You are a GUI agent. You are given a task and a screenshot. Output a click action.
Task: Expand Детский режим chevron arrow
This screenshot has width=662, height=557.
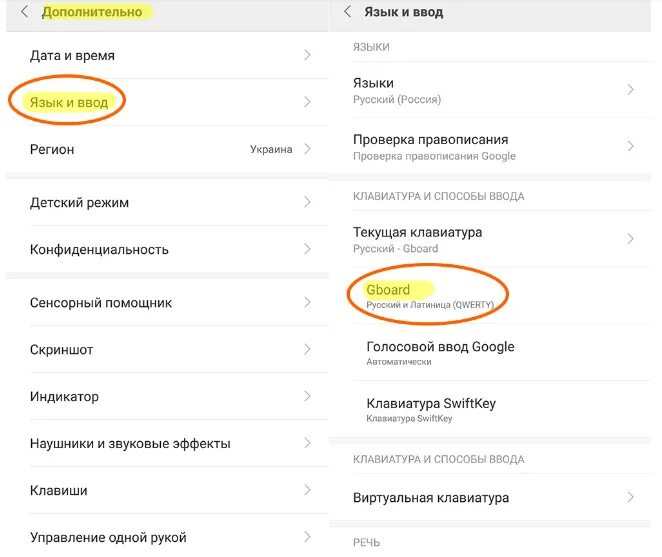coord(307,203)
